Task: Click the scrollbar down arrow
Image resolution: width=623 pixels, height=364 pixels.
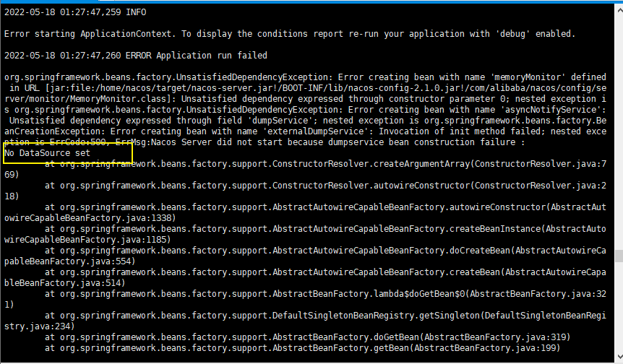Action: 619,356
